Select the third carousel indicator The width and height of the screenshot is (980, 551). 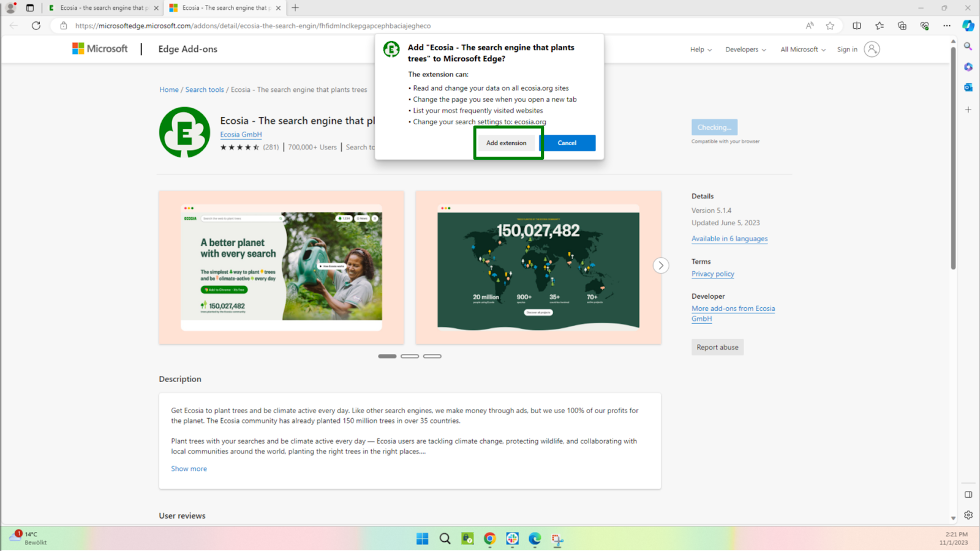(432, 356)
